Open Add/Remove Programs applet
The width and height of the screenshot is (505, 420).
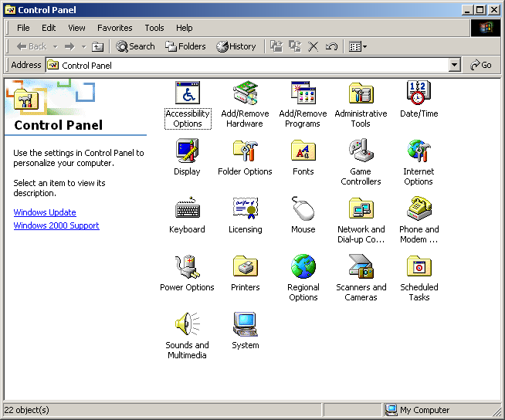[303, 93]
